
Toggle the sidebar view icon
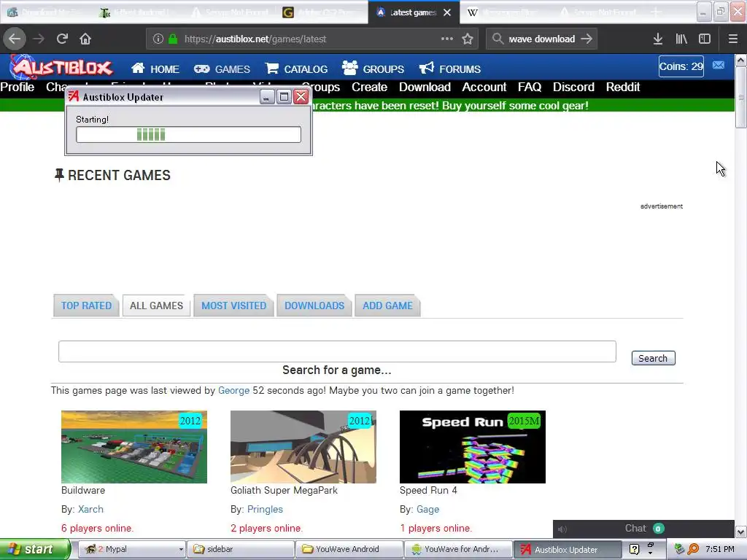coord(705,39)
